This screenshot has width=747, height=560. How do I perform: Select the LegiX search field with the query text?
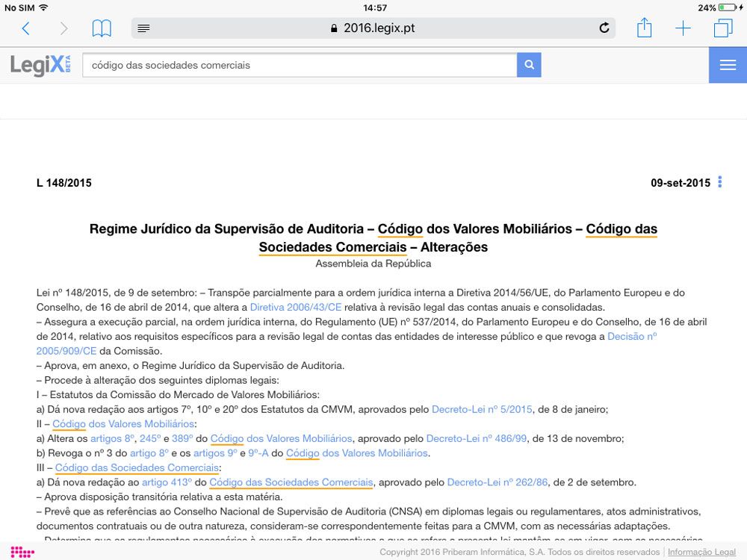point(299,65)
